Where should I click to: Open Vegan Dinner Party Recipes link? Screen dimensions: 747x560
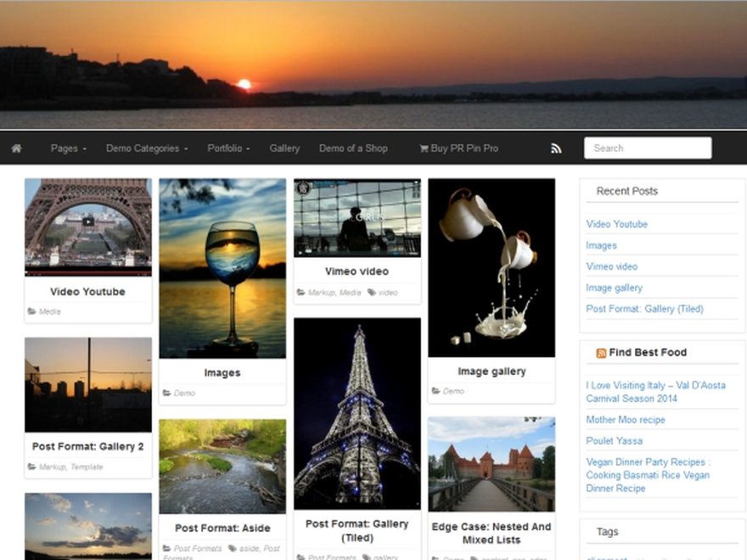tap(649, 475)
